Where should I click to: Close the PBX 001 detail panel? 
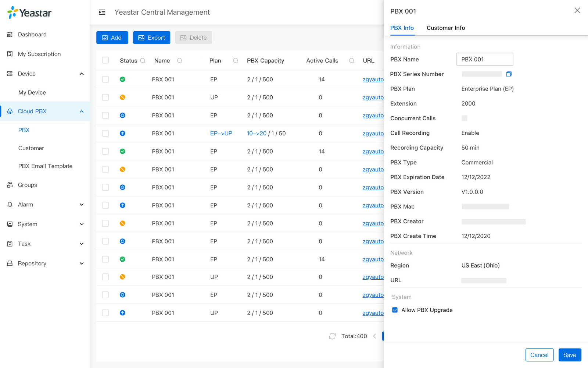(577, 10)
